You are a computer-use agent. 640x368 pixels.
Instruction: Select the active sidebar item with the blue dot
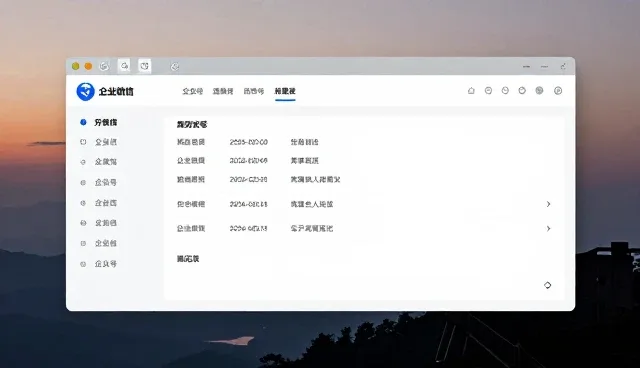click(x=99, y=122)
